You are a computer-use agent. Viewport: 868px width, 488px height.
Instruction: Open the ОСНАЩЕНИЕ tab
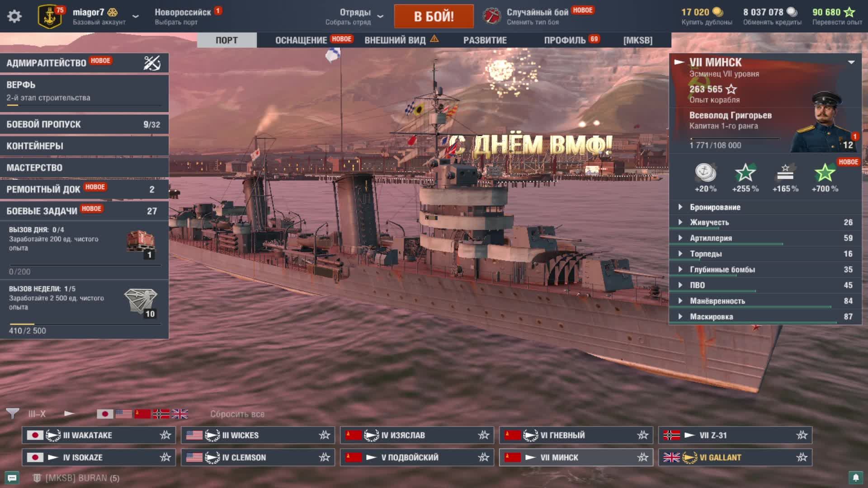tap(301, 40)
